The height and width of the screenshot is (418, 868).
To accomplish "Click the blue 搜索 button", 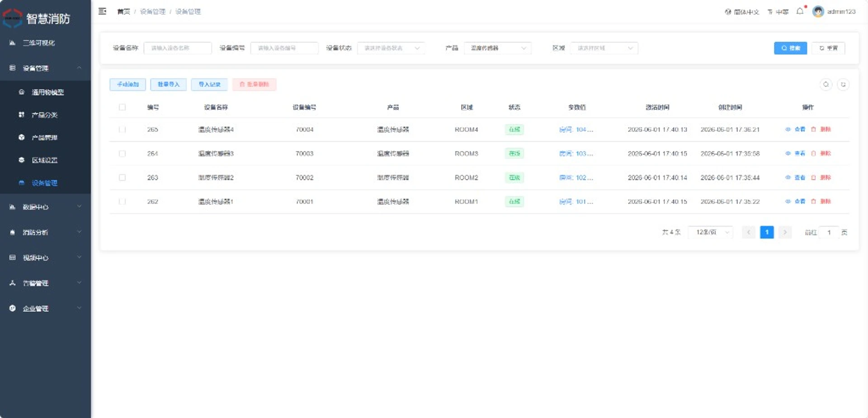I will (790, 48).
